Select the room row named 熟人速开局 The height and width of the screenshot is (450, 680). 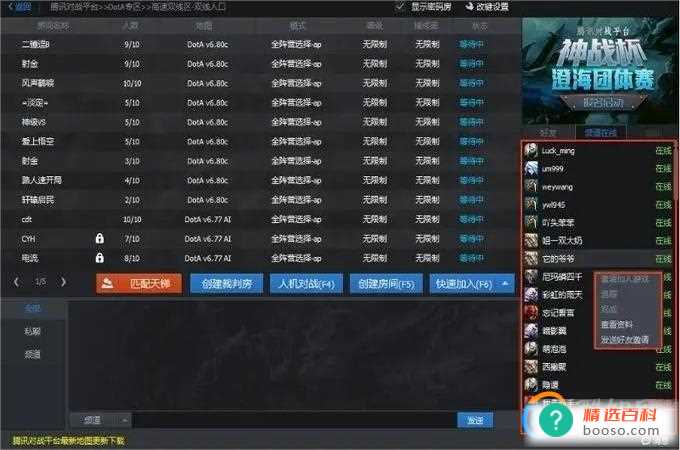260,180
